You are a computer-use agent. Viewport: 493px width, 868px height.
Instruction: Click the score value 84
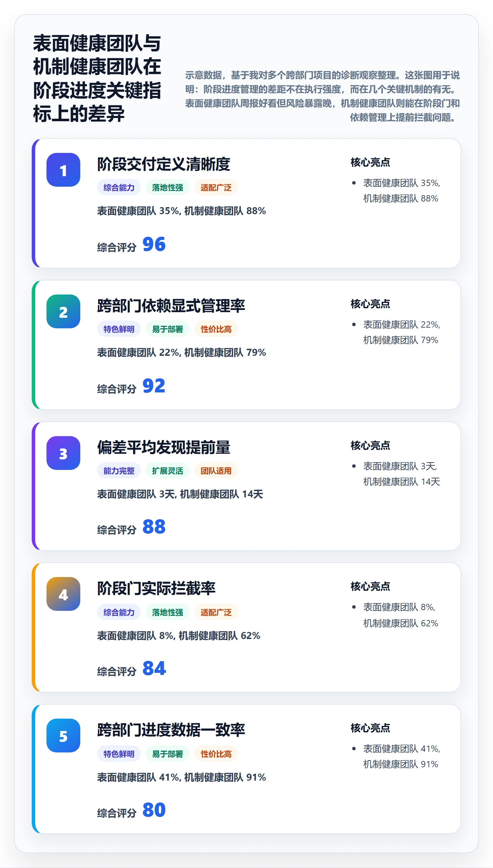click(154, 668)
